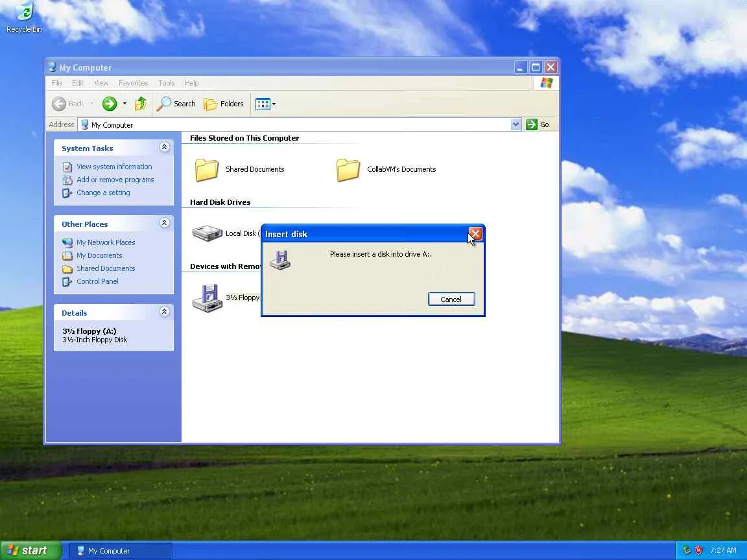This screenshot has height=560, width=747.
Task: Maximize the My Computer window
Action: pyautogui.click(x=536, y=67)
